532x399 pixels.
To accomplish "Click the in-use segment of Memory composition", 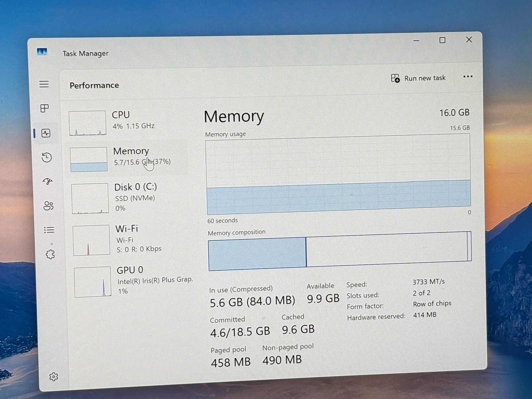I will [257, 254].
